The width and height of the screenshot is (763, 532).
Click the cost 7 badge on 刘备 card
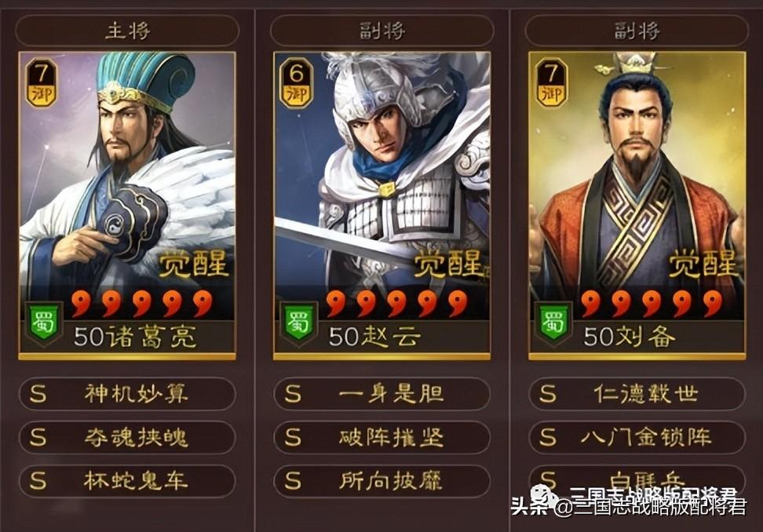[551, 82]
